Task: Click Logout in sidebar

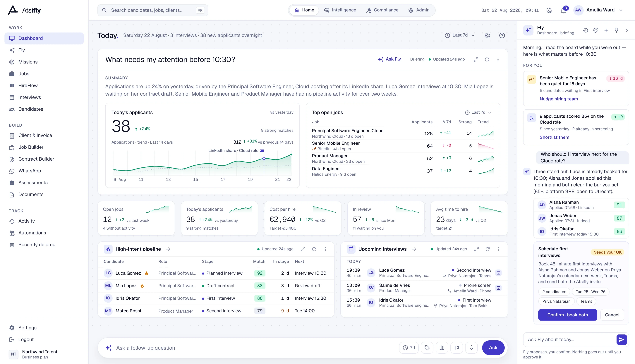Action: pos(44,339)
